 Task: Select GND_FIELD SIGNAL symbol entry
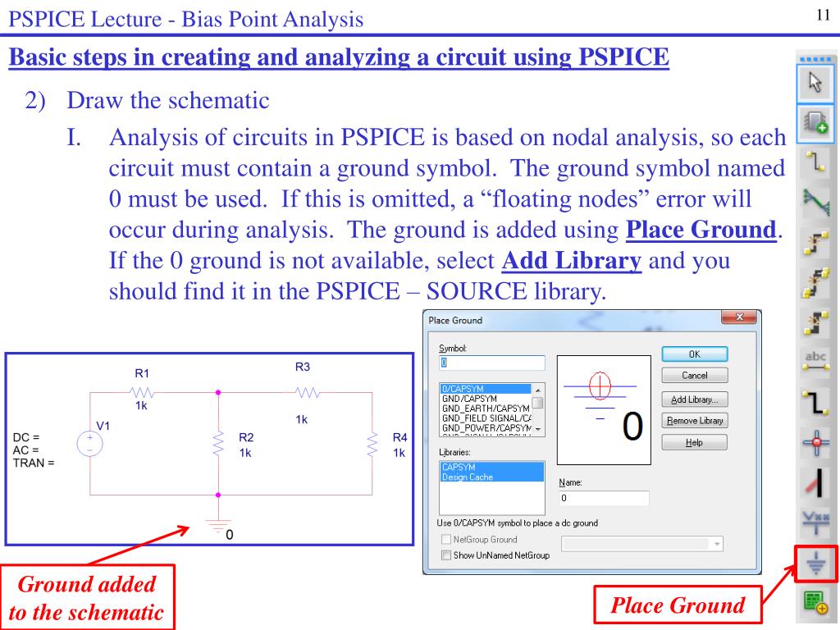click(486, 418)
